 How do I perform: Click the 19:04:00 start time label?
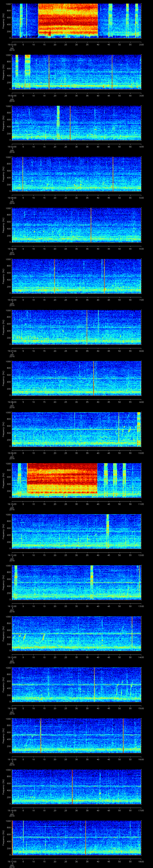12,198
